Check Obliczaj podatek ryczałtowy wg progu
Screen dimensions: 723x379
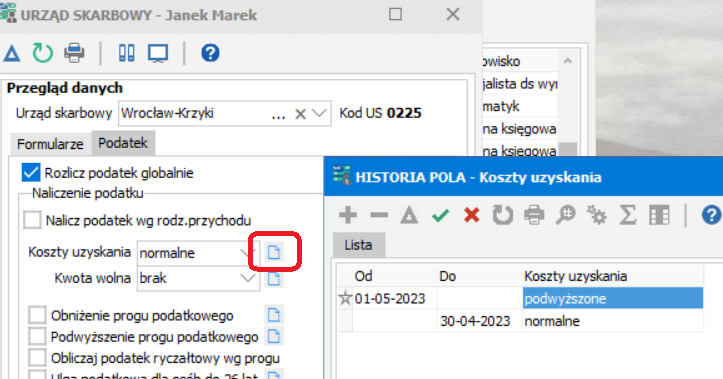pos(37,358)
